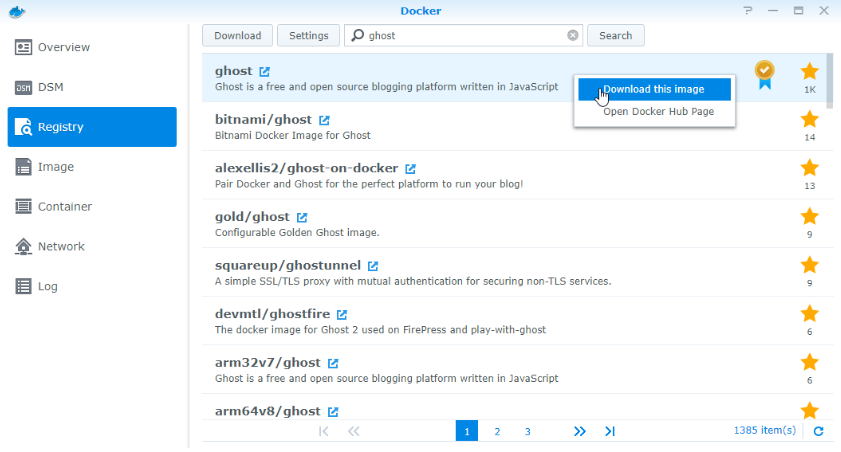841x452 pixels.
Task: Open the help question mark icon
Action: [x=748, y=11]
